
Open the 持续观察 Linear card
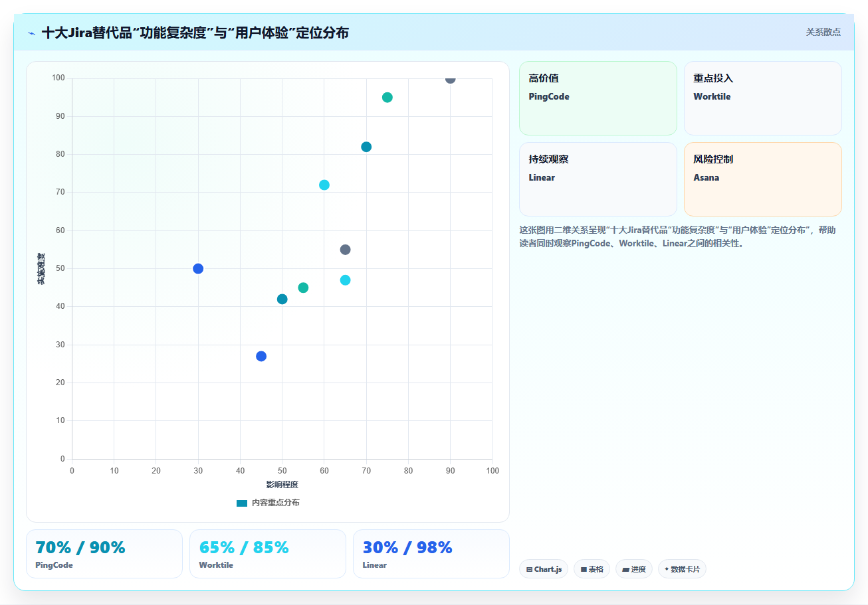coord(597,179)
